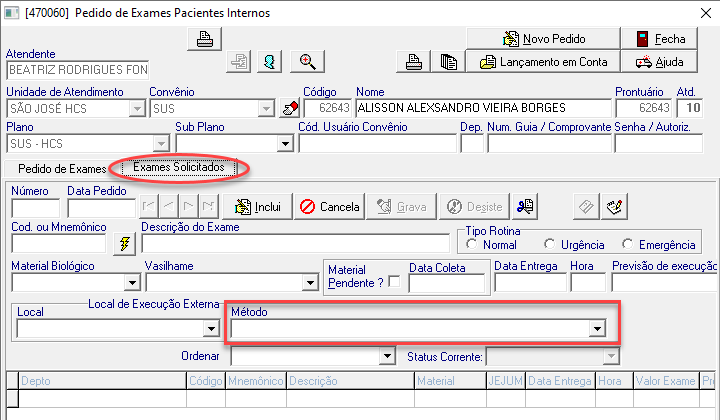Click the Novo Pedido button

pos(543,39)
